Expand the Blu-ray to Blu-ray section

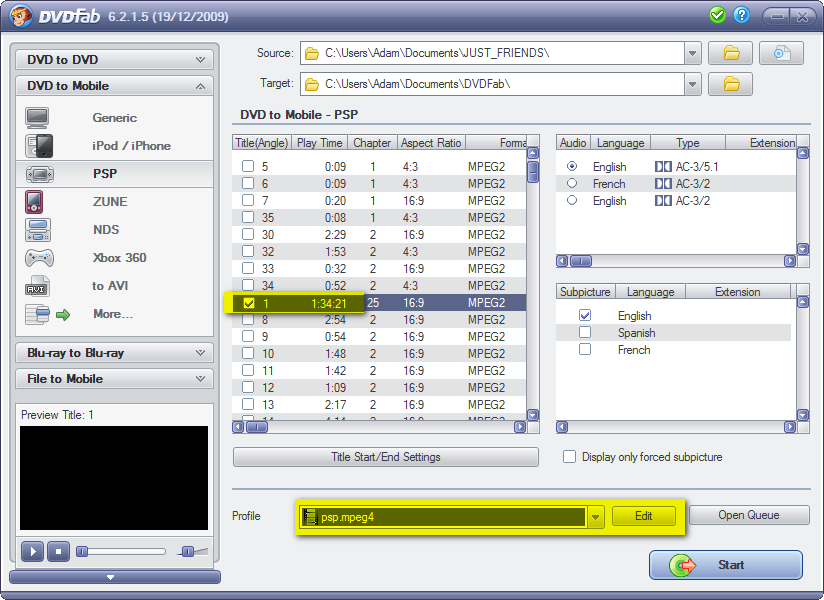point(114,353)
